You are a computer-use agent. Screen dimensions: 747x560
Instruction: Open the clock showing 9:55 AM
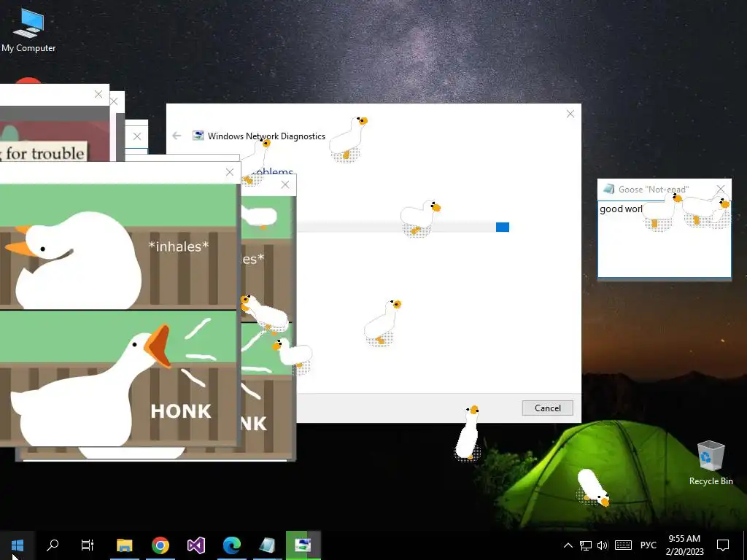point(684,539)
